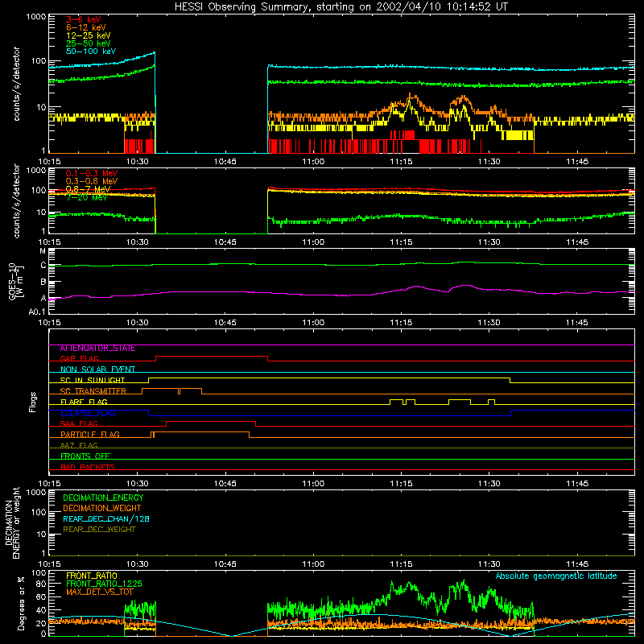This screenshot has height=644, width=644.
Task: Click the GOES-10 vertical axis label
Action: click(x=14, y=282)
